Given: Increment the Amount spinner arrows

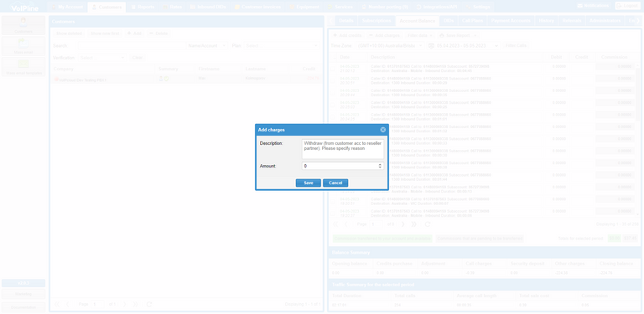Looking at the screenshot, I should pyautogui.click(x=381, y=165).
